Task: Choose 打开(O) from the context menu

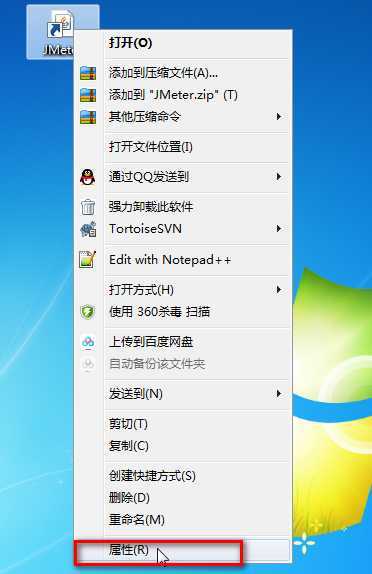Action: tap(183, 43)
